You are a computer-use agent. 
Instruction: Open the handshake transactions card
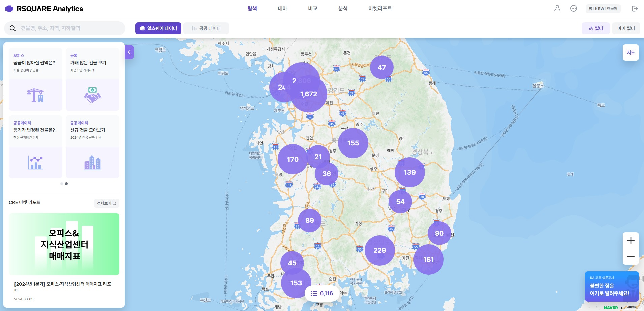[x=92, y=79]
